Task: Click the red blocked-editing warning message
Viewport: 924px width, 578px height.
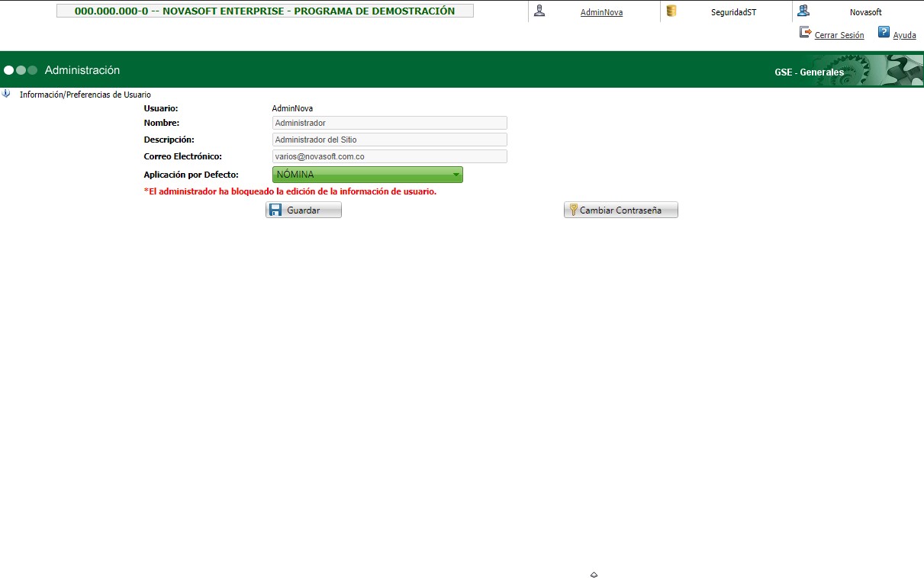Action: coord(290,191)
